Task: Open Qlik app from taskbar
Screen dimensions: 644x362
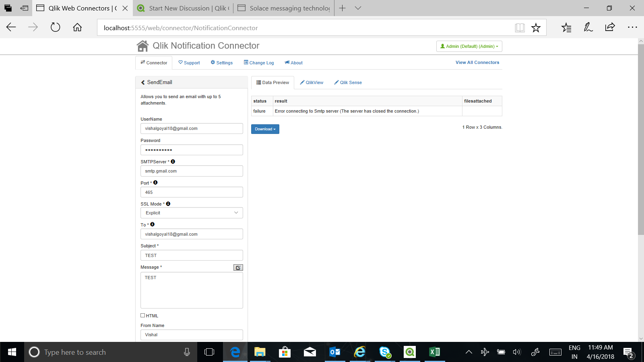Action: 410,352
